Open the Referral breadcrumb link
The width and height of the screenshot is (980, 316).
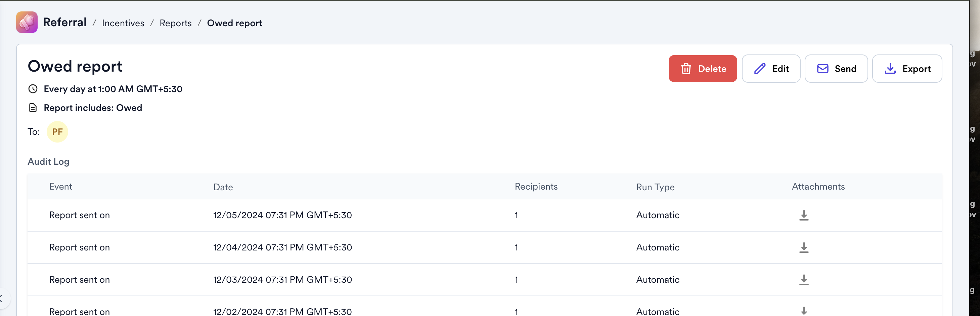click(65, 23)
